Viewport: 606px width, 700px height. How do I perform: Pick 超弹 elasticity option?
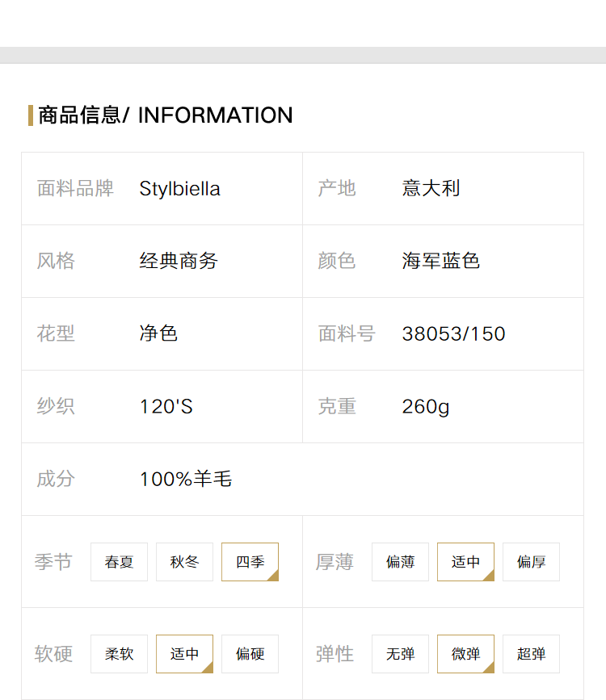coord(531,653)
